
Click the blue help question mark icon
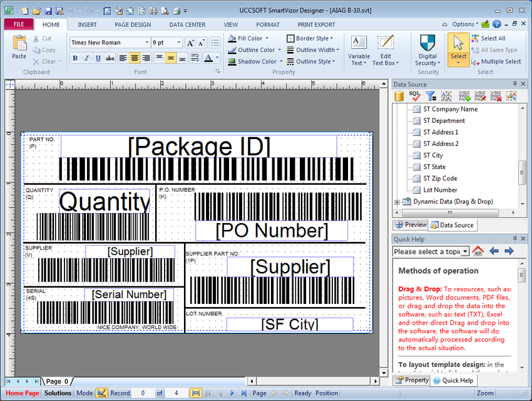(x=497, y=24)
